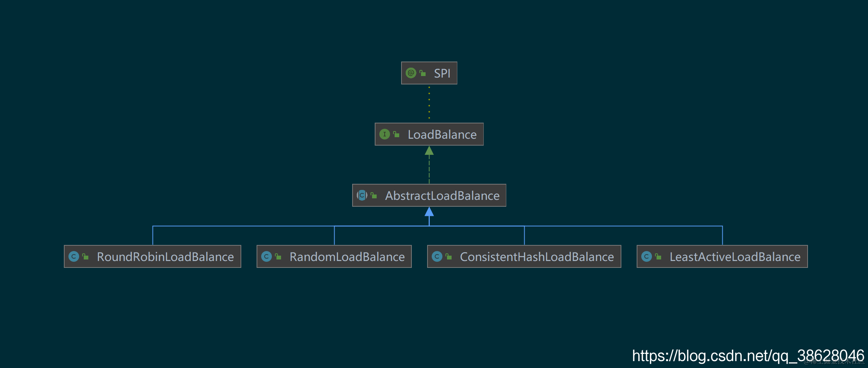Click the class icon on RandomLoadBalance

pos(266,256)
